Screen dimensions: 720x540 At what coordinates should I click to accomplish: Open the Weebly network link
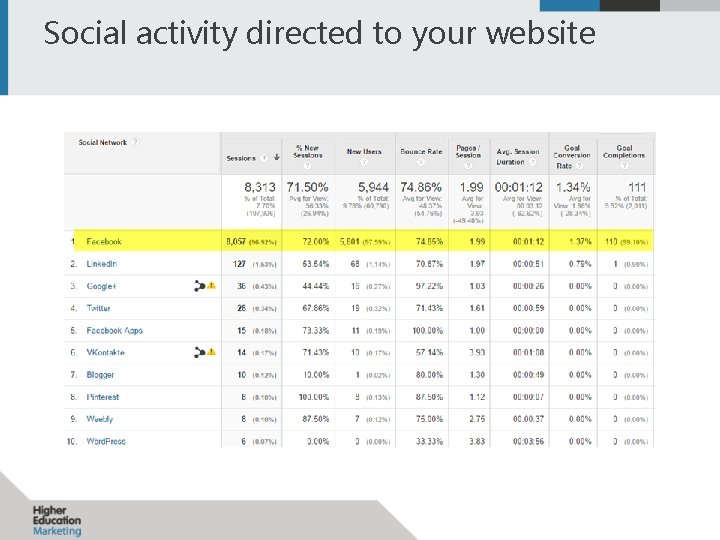[100, 419]
